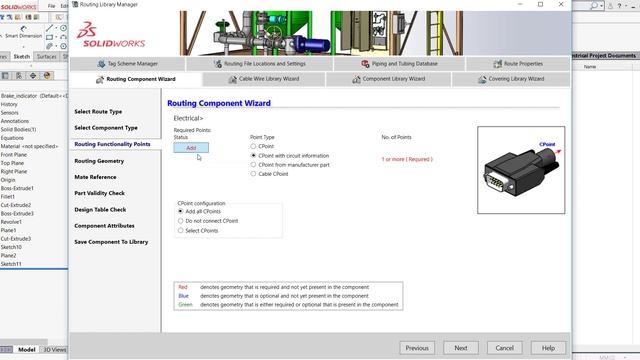This screenshot has height=360, width=640.
Task: Switch to the Sketch command tab
Action: pyautogui.click(x=22, y=57)
